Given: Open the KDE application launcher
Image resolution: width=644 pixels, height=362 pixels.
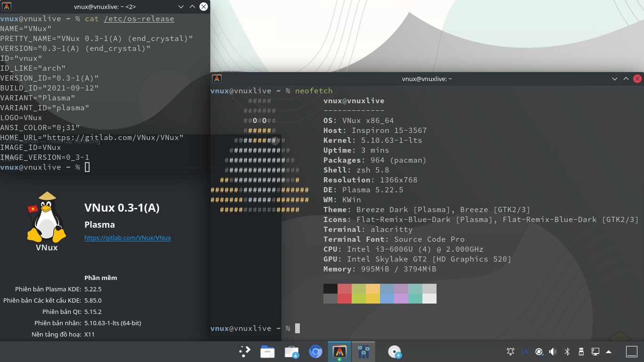Looking at the screenshot, I should click(244, 352).
